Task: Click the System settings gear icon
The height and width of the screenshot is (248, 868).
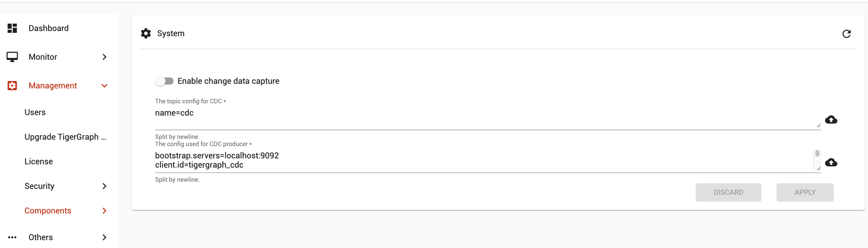Action: point(145,33)
